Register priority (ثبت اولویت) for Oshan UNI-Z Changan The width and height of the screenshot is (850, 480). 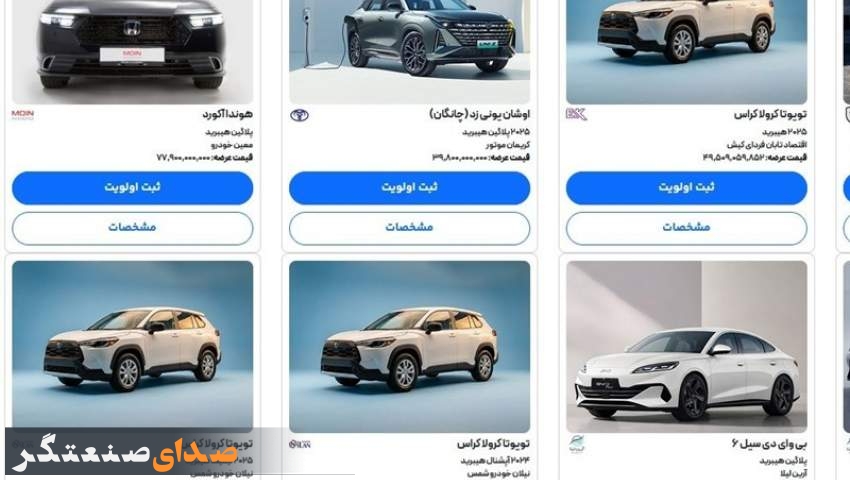(x=409, y=188)
